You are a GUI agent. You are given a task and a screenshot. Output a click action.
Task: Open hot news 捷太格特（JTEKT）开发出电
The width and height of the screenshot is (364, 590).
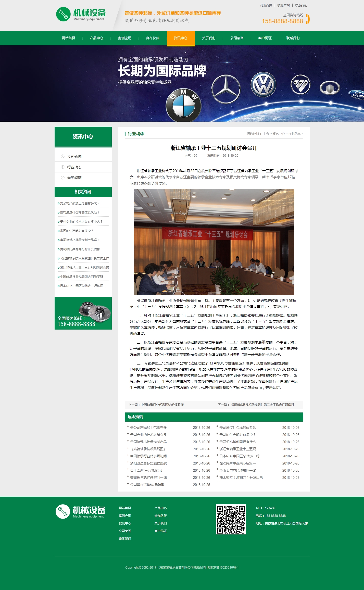(x=241, y=478)
